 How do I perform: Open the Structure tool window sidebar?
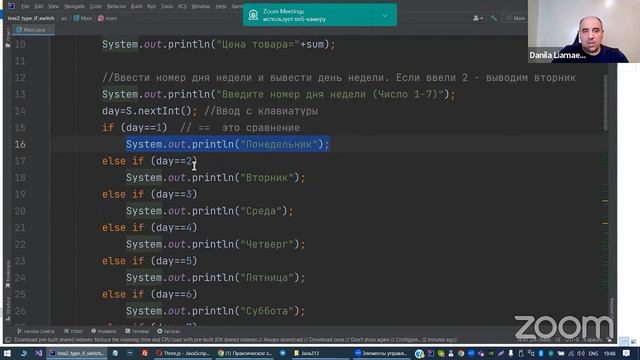point(7,308)
